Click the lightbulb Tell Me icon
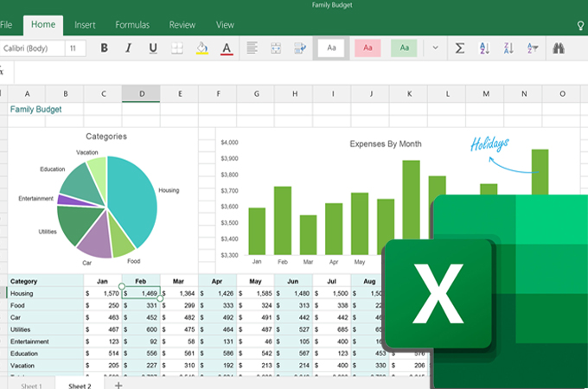The height and width of the screenshot is (389, 588). pos(579,26)
